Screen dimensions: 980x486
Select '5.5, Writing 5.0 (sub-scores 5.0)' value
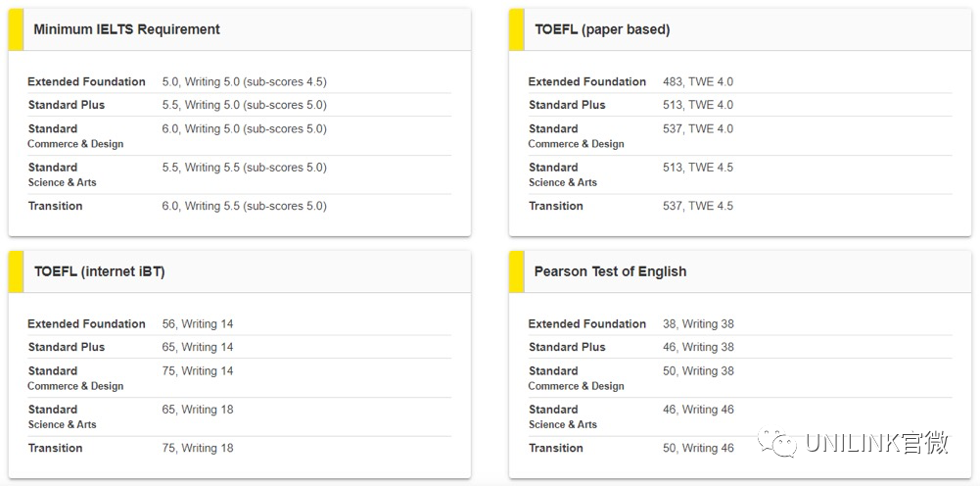[245, 105]
